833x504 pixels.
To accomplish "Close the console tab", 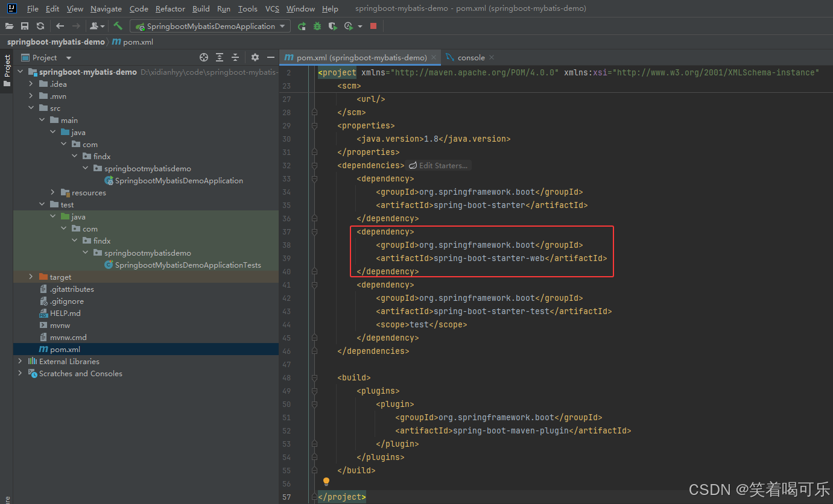I will [x=492, y=57].
